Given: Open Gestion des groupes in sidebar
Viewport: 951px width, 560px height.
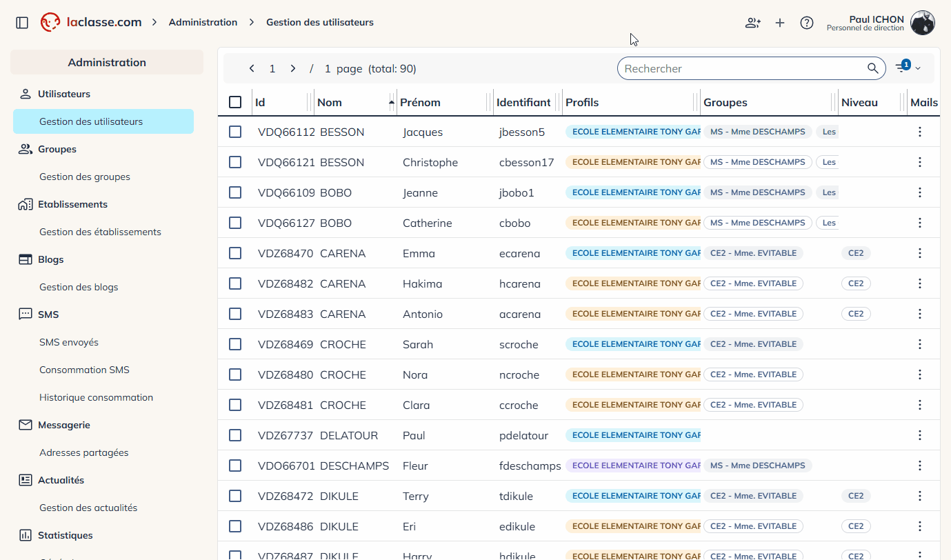Looking at the screenshot, I should (x=85, y=177).
